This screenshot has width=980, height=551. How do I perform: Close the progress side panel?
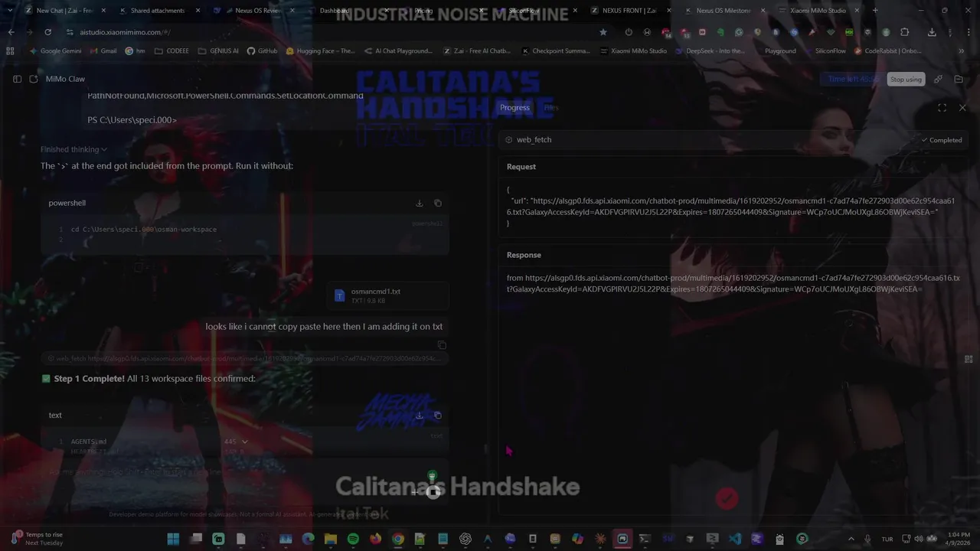[962, 108]
